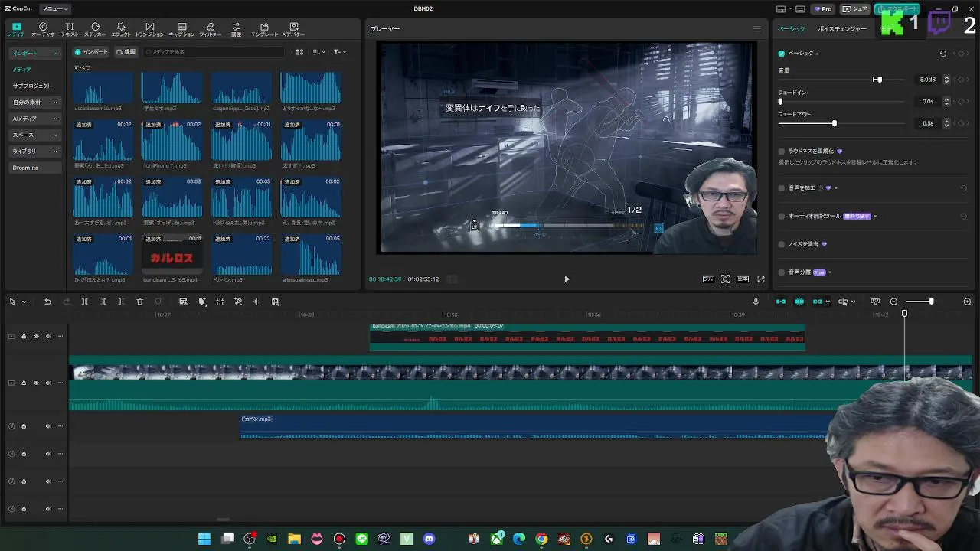Open the Templates (テンプレート) tab
This screenshot has width=980, height=551.
click(x=264, y=30)
